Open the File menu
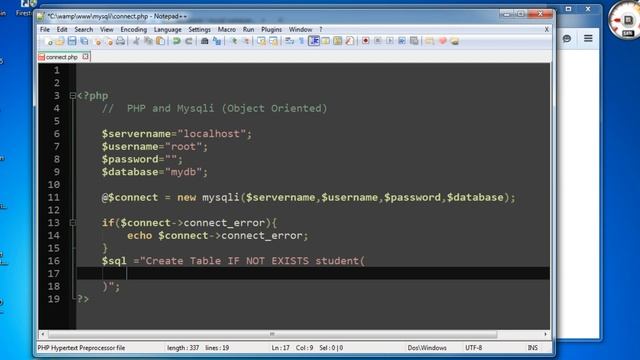The image size is (640, 360). 45,29
